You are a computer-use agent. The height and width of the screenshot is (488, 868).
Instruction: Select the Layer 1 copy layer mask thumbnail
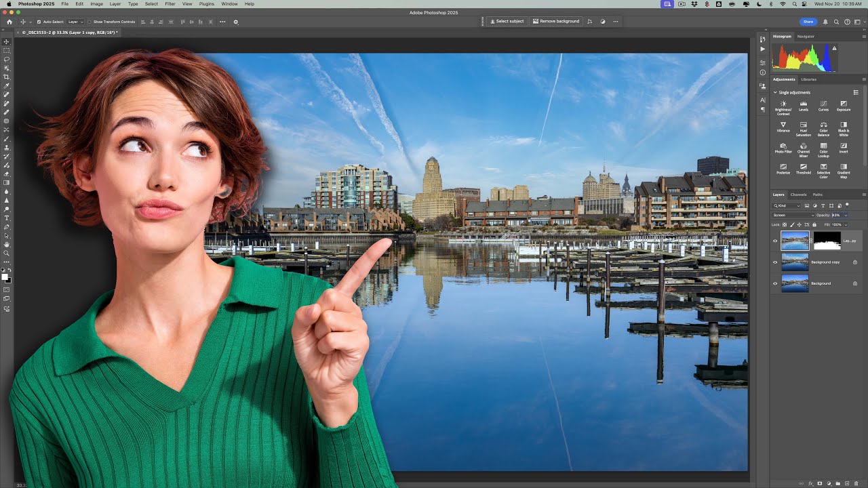(827, 241)
